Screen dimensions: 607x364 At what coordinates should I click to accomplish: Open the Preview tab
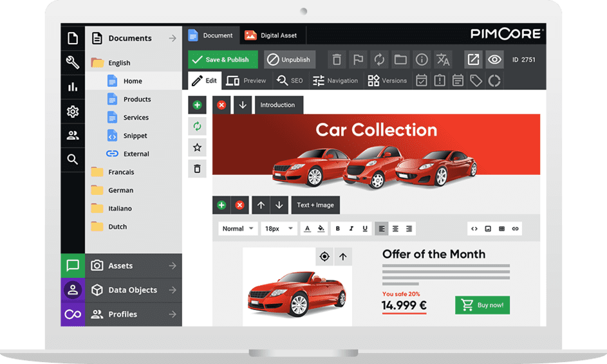point(246,81)
